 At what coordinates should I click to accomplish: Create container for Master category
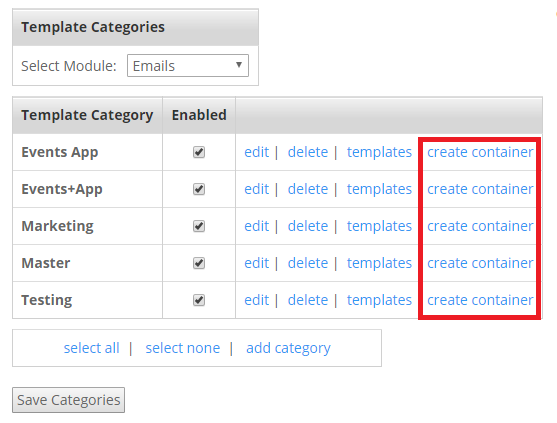coord(480,263)
